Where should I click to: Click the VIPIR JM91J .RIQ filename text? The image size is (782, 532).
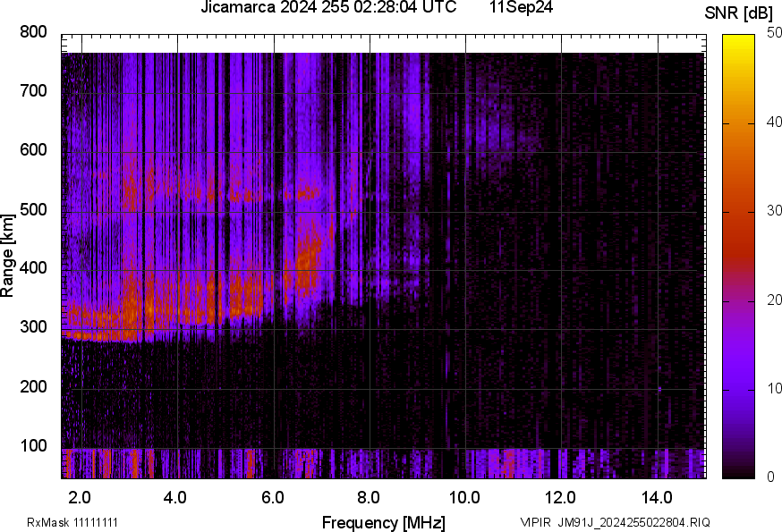point(615,522)
